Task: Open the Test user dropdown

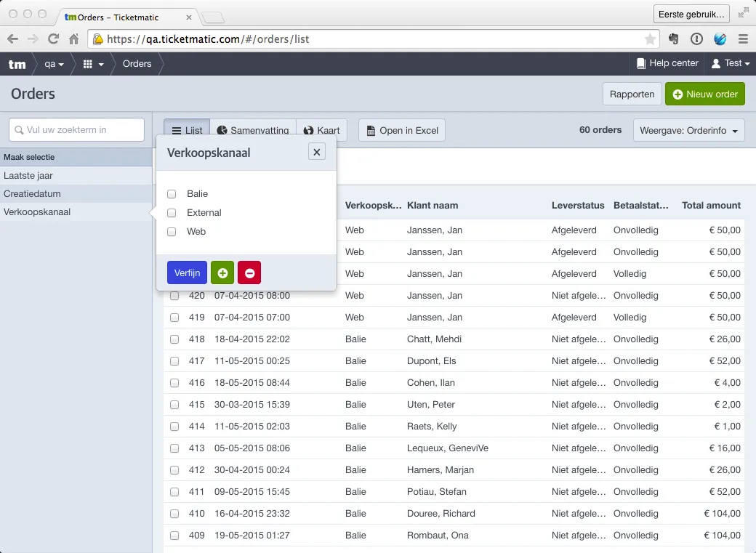Action: pyautogui.click(x=731, y=64)
